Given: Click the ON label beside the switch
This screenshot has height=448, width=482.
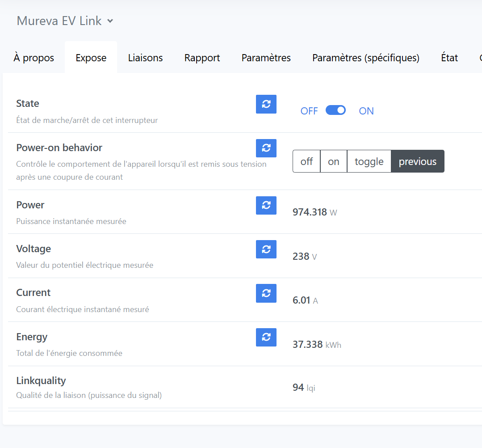Looking at the screenshot, I should tap(366, 111).
